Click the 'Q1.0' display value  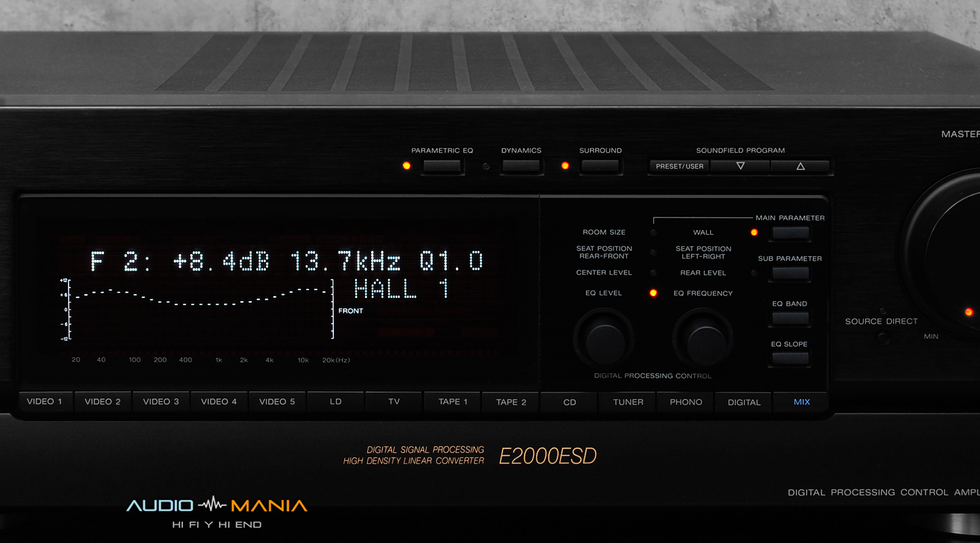click(451, 261)
